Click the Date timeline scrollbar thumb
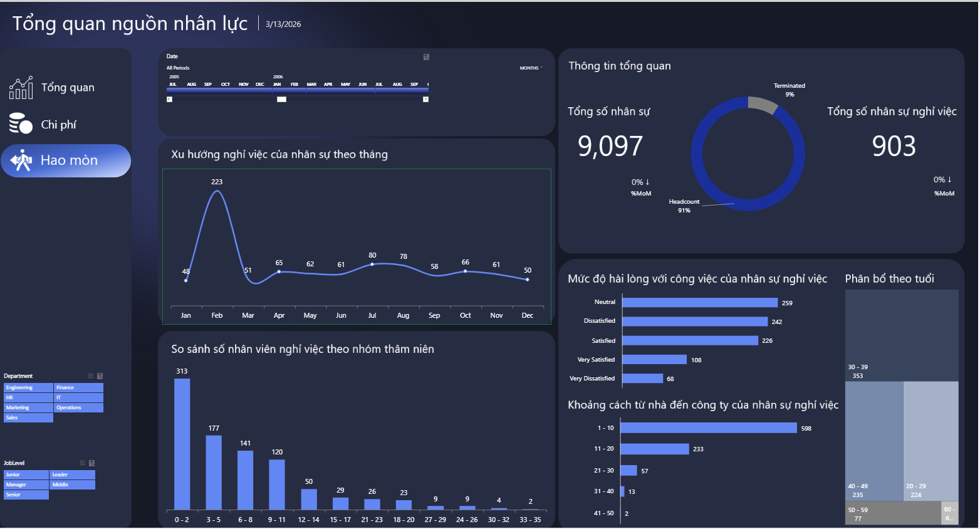Image resolution: width=980 pixels, height=529 pixels. pyautogui.click(x=281, y=99)
